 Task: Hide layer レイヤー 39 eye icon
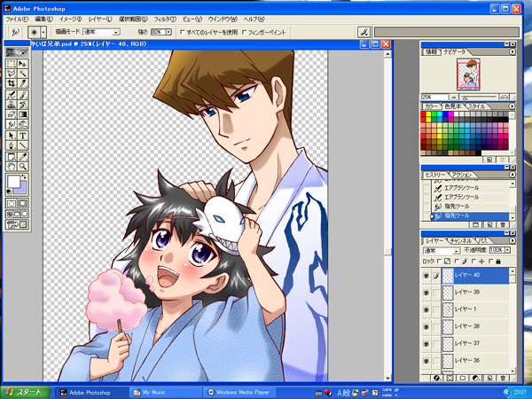coord(426,293)
